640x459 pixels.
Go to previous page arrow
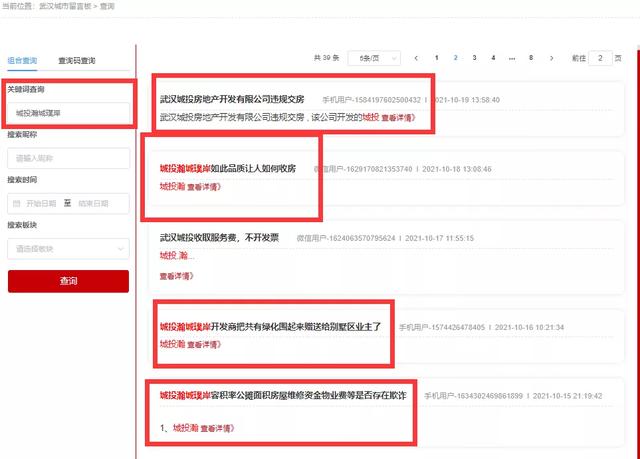click(x=416, y=58)
